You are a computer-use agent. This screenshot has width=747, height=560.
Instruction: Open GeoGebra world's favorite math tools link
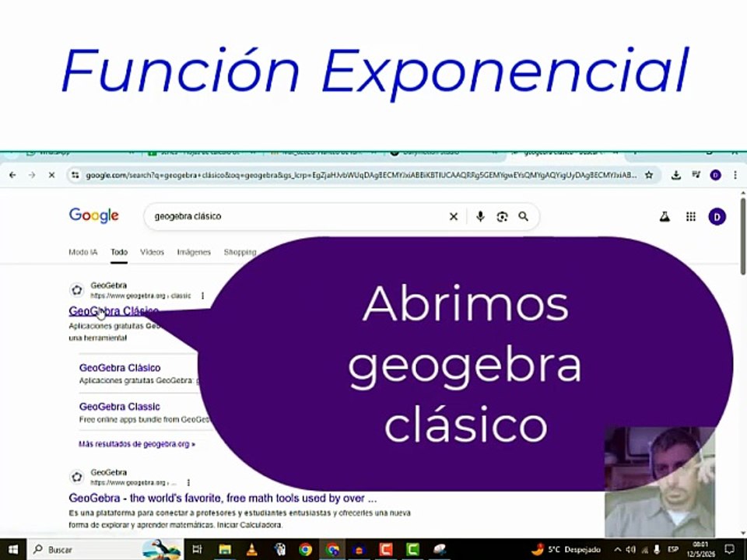tap(223, 498)
